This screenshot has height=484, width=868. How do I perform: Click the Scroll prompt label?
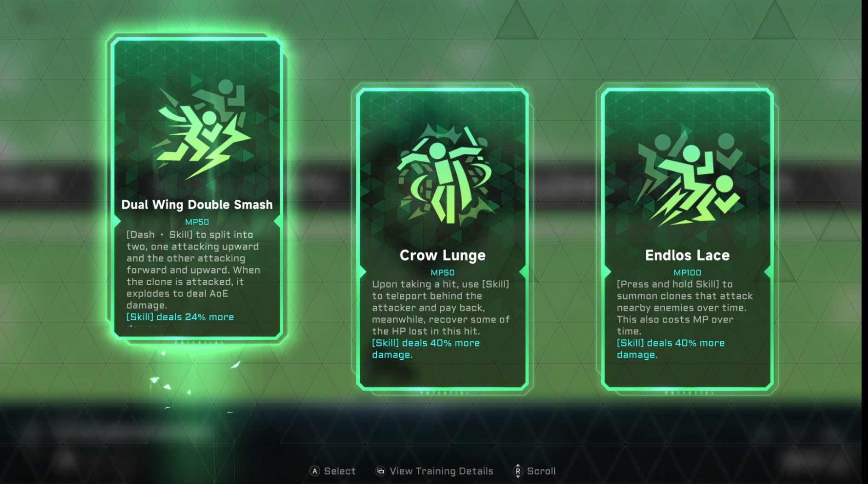pos(541,471)
